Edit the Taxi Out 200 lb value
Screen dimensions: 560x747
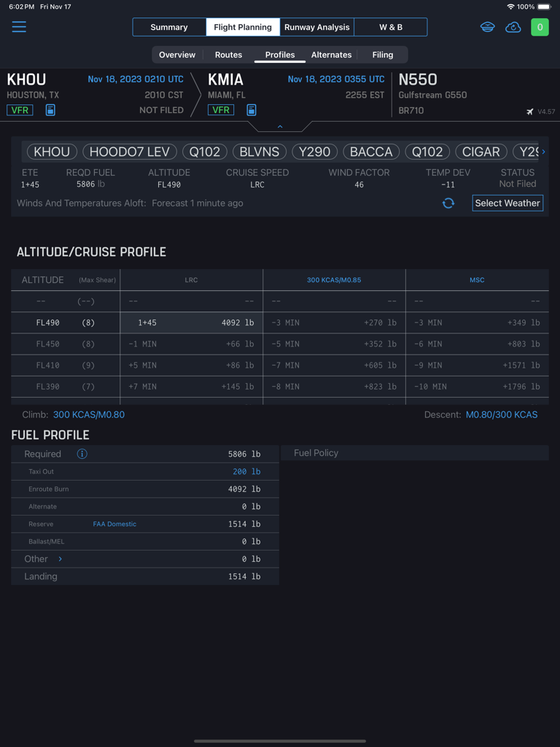246,472
